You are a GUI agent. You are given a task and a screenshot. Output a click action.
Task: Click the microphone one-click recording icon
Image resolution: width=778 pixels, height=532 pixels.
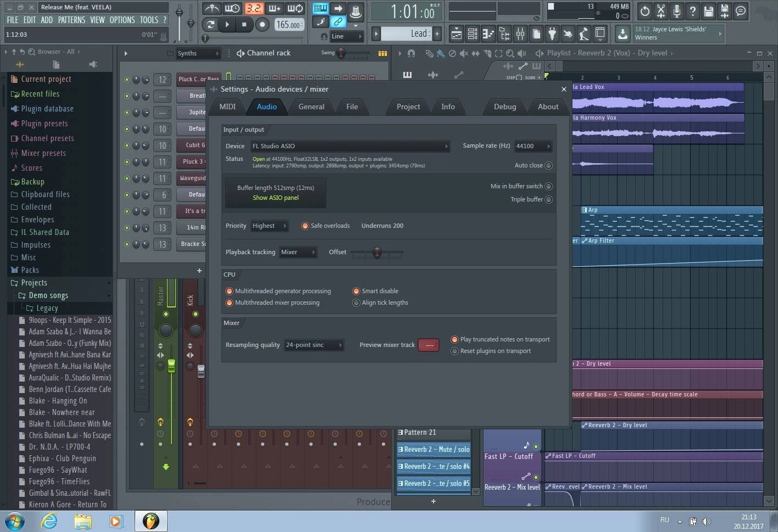pos(677,11)
